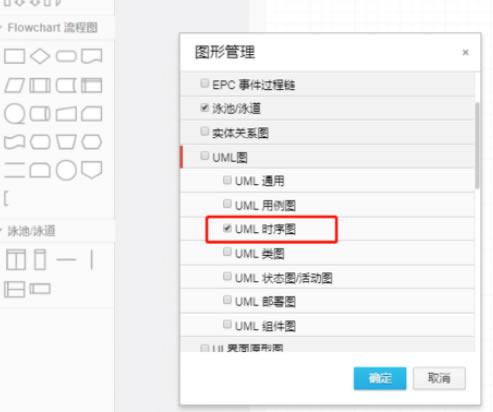This screenshot has width=493, height=412.
Task: Choose the parallelogram data shape
Action: [14, 85]
